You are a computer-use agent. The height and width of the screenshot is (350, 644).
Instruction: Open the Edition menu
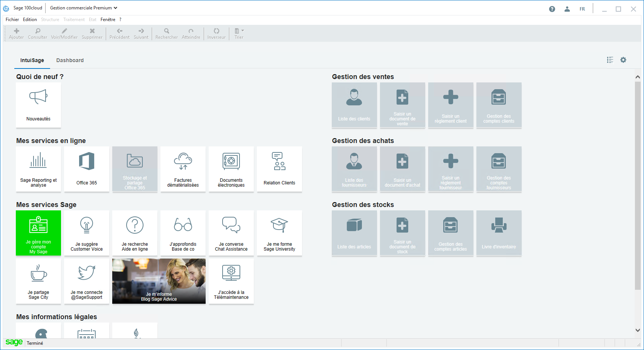(x=30, y=20)
